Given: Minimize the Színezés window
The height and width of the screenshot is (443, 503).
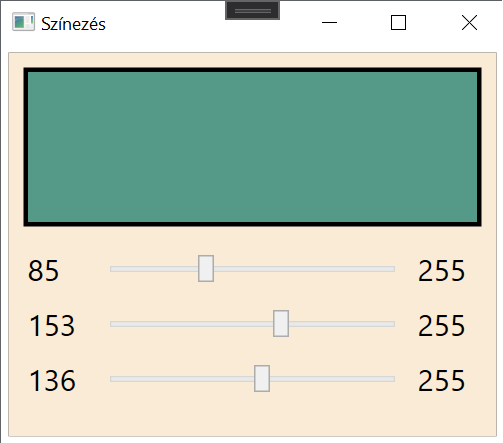Looking at the screenshot, I should click(329, 23).
